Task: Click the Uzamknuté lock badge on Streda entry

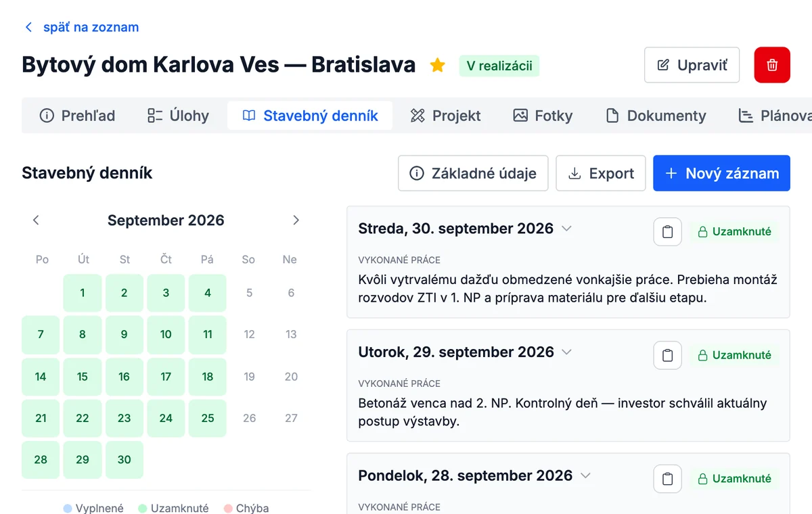Action: (x=734, y=231)
